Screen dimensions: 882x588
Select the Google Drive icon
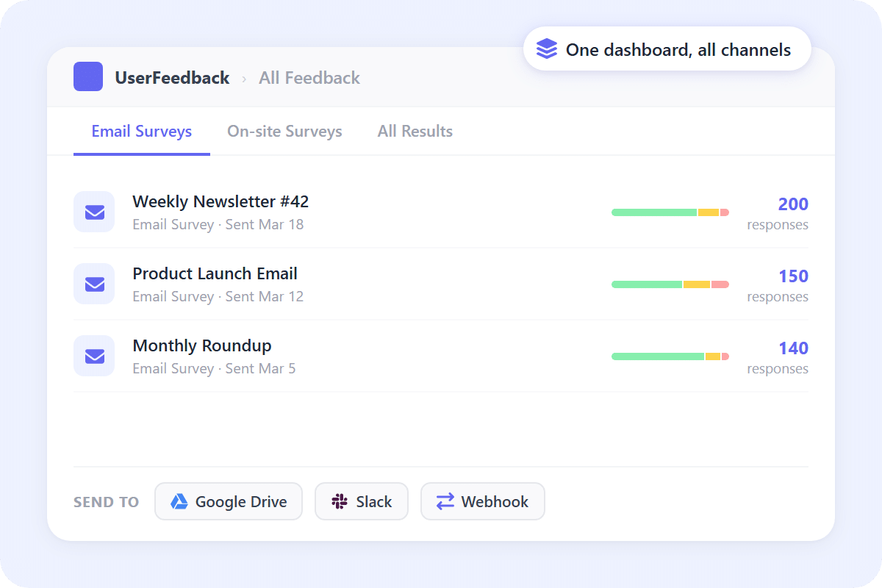(180, 501)
